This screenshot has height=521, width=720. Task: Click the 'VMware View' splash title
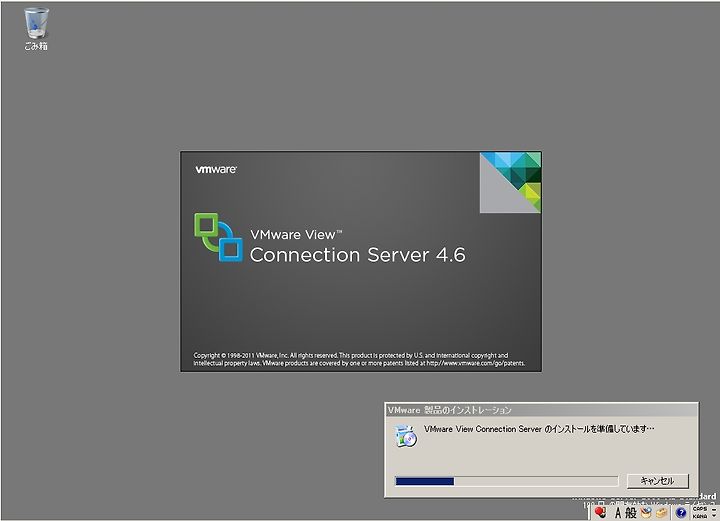(296, 235)
